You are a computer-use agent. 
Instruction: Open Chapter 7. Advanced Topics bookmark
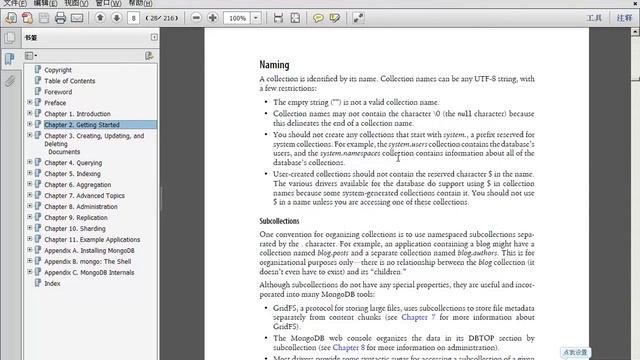pos(84,196)
